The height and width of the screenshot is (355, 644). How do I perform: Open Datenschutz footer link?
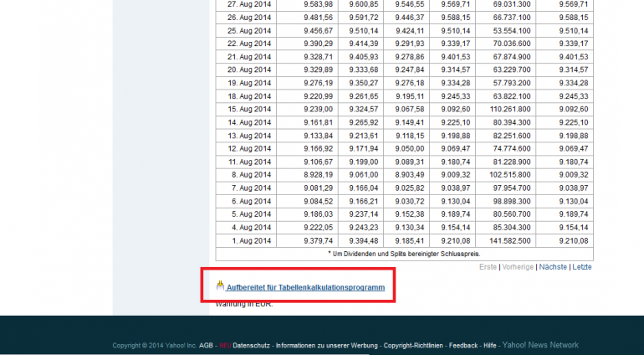click(x=251, y=346)
